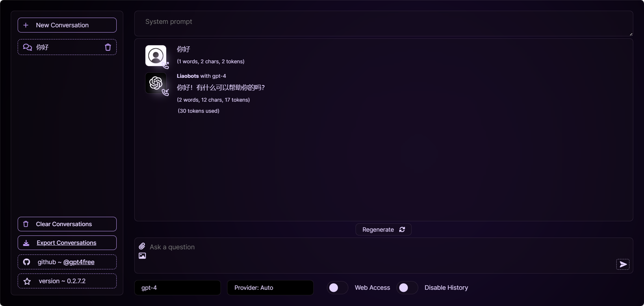Click the download icon on Export Conversations
The image size is (644, 306).
click(x=26, y=243)
